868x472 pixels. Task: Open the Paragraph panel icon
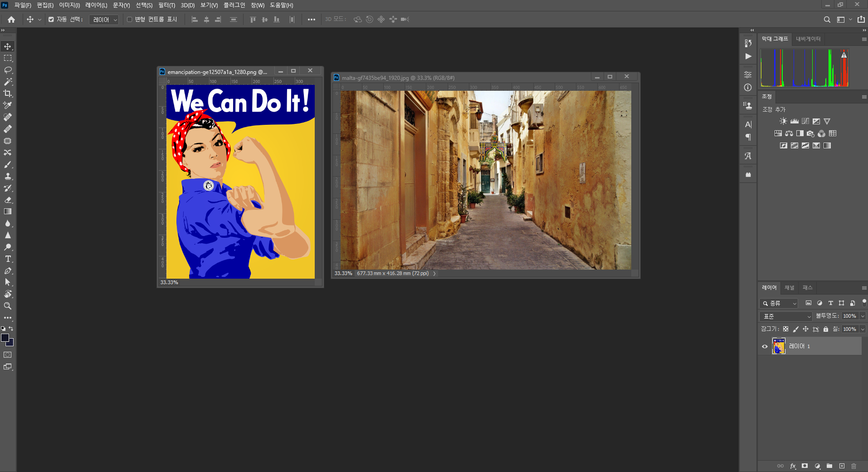click(x=748, y=137)
